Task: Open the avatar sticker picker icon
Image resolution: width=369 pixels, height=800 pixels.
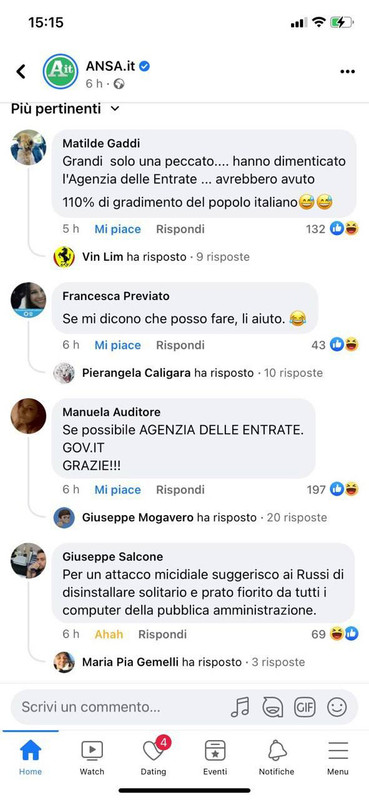Action: [x=273, y=707]
